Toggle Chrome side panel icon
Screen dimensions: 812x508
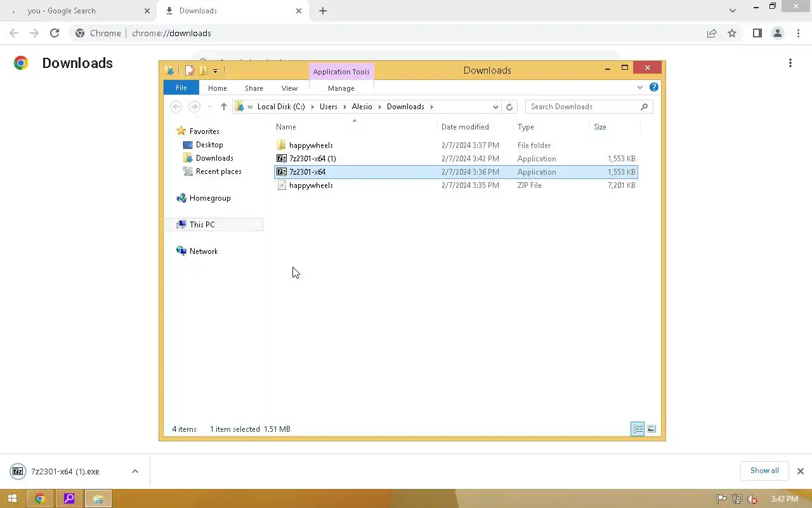point(757,33)
